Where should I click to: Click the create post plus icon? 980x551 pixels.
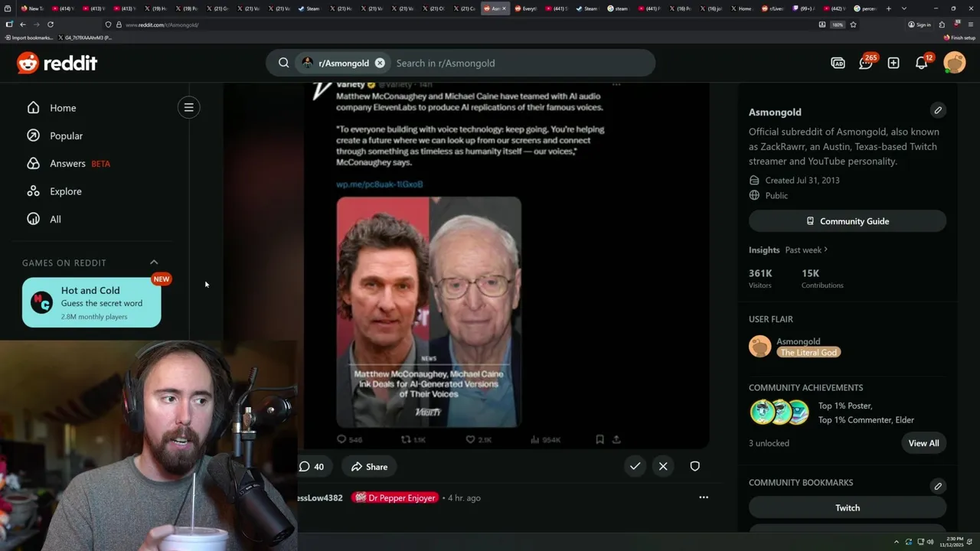point(893,63)
